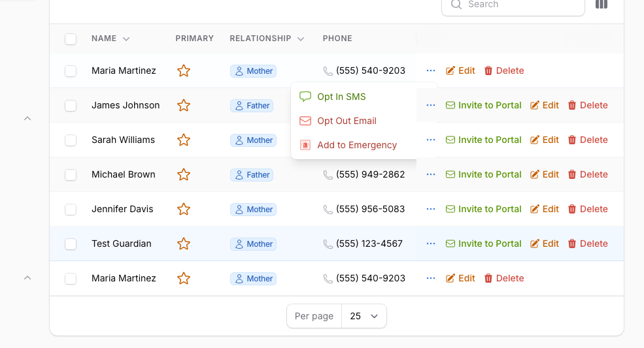Screen dimensions: 644x348
Task: Click phone number (555) 123-4567
Action: [369, 244]
